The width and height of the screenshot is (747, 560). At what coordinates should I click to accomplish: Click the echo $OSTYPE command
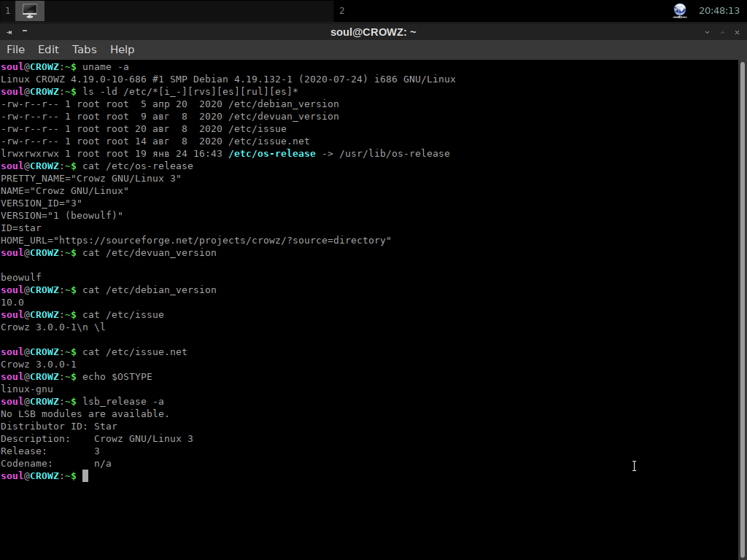(x=117, y=377)
